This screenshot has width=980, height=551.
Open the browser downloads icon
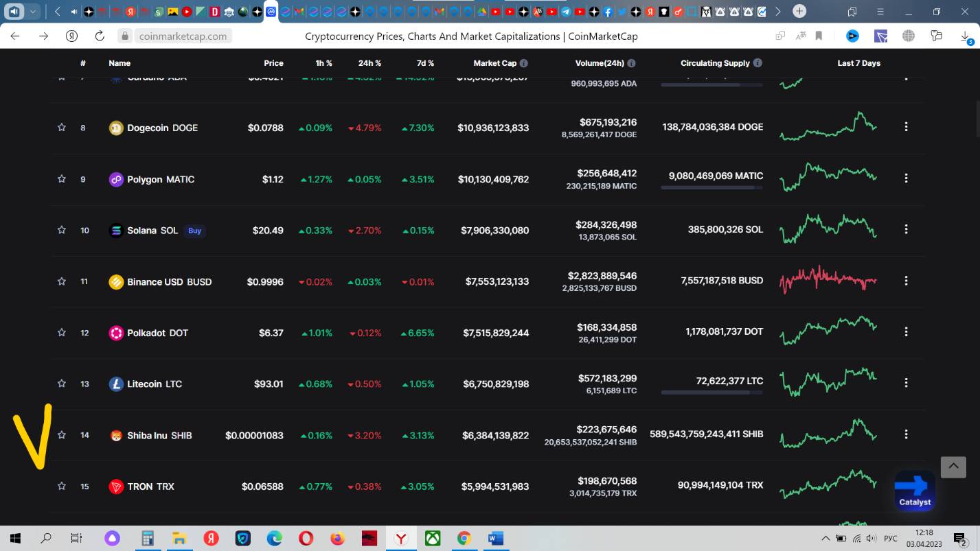[966, 37]
